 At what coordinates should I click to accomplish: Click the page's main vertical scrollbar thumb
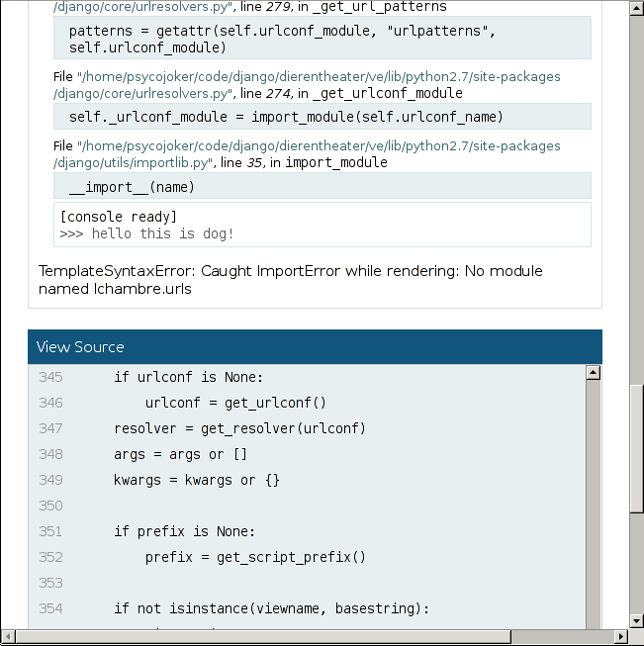pos(636,445)
